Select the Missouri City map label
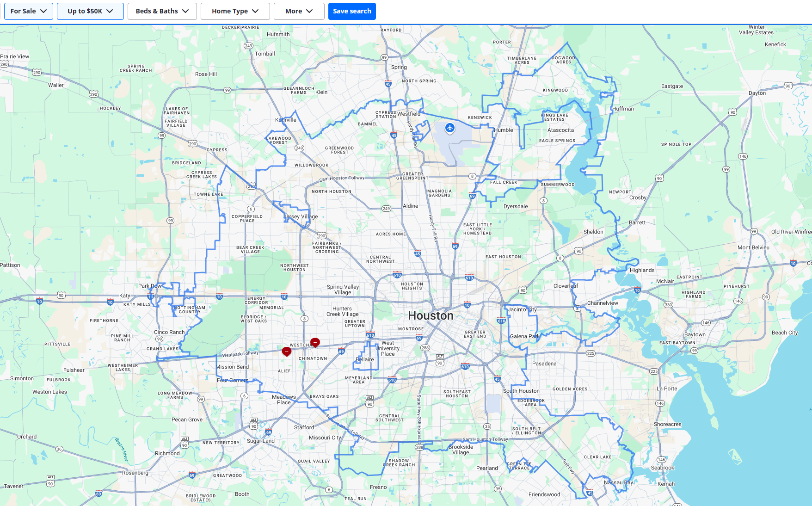 [325, 438]
